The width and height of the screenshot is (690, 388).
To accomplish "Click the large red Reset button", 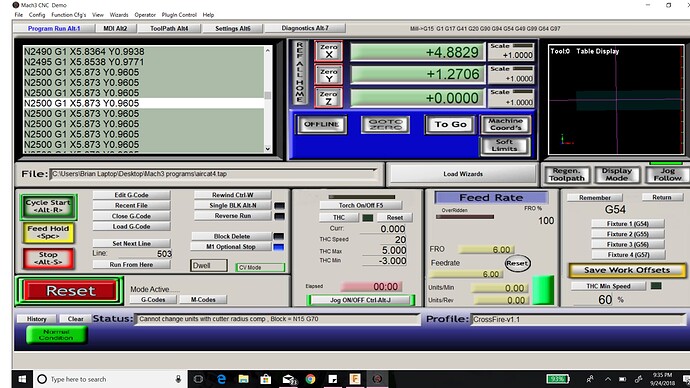I will 70,291.
